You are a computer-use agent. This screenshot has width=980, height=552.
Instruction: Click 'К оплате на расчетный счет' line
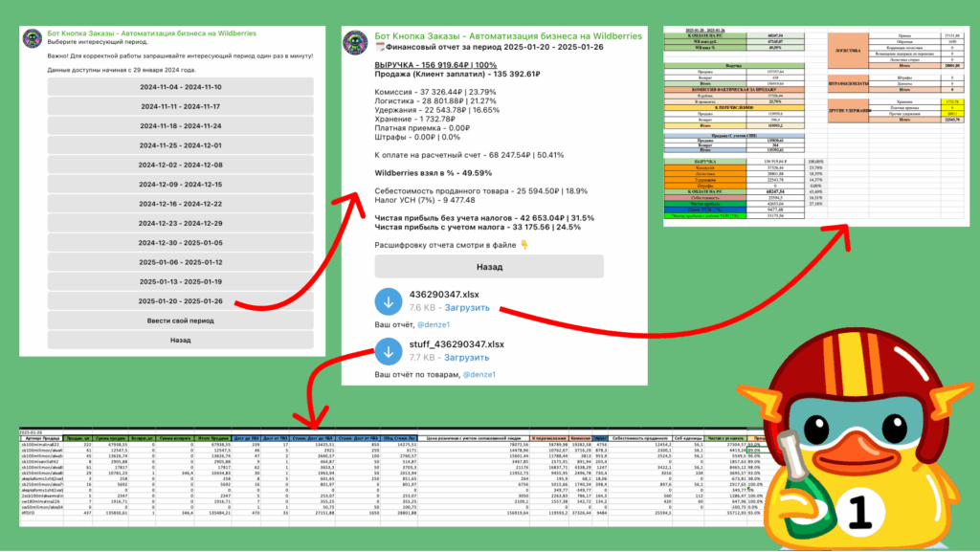(469, 155)
